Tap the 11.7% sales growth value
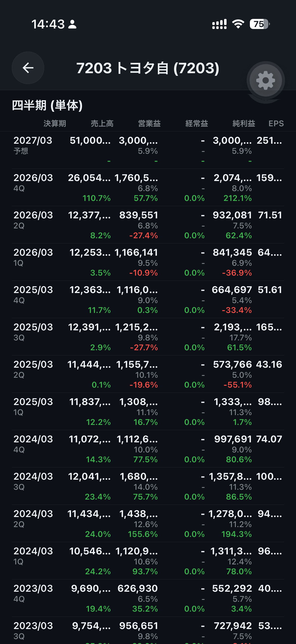Viewport: 296px width, 644px height. pyautogui.click(x=99, y=310)
